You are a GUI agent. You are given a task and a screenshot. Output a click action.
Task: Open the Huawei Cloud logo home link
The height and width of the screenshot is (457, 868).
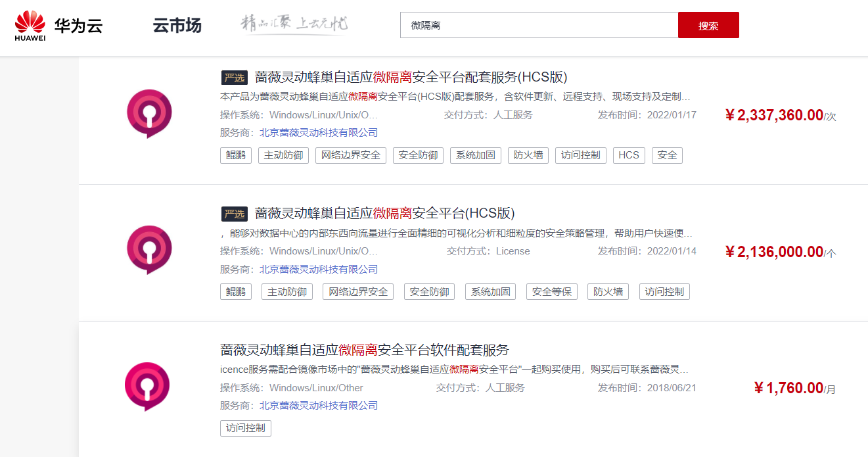click(x=58, y=26)
